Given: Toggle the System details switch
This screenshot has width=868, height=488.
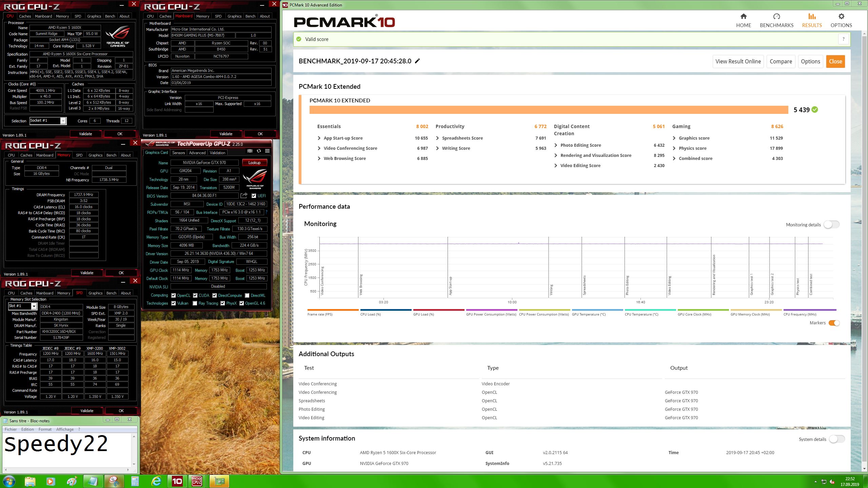Looking at the screenshot, I should (837, 439).
